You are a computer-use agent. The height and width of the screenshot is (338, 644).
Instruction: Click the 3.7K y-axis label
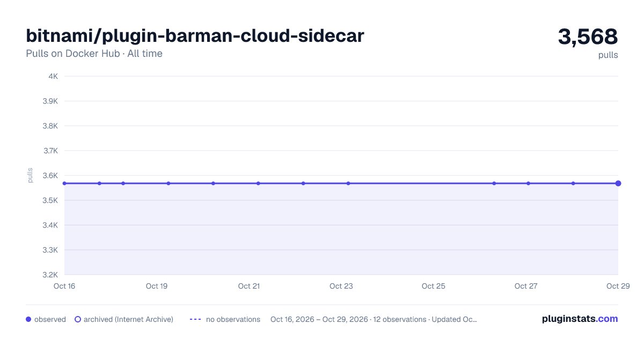click(x=50, y=151)
